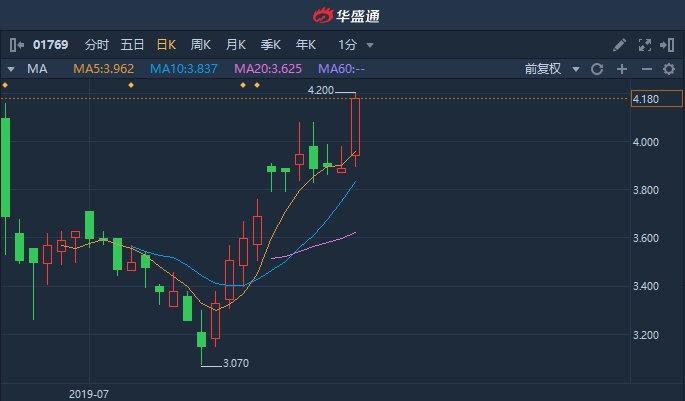Click the MA60 purple legend label
The height and width of the screenshot is (401, 685).
(x=340, y=69)
